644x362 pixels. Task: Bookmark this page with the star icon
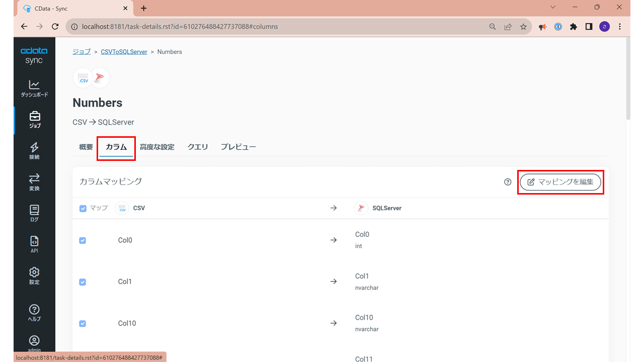click(x=523, y=27)
